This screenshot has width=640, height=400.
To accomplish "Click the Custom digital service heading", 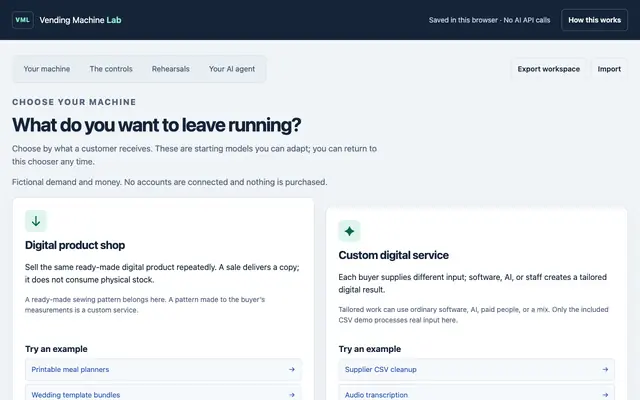I will [393, 255].
